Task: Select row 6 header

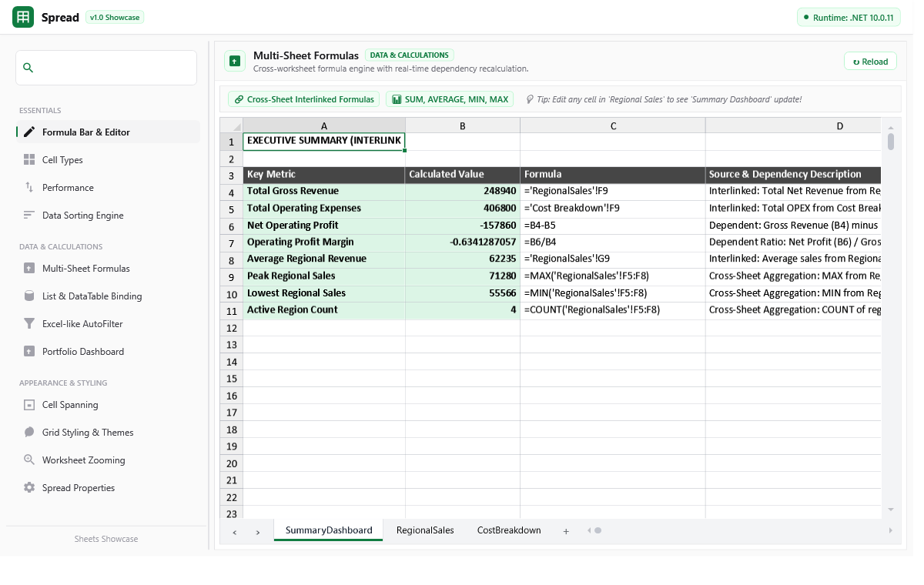Action: [x=232, y=226]
